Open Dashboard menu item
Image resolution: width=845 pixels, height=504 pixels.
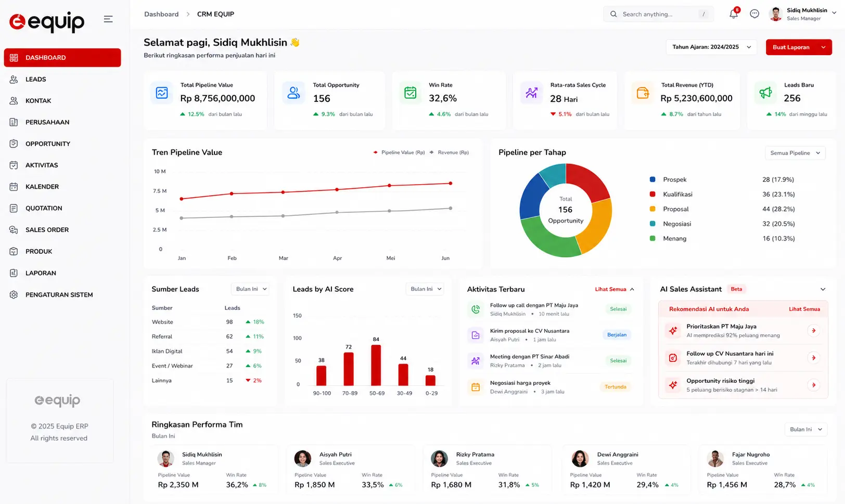pos(62,58)
